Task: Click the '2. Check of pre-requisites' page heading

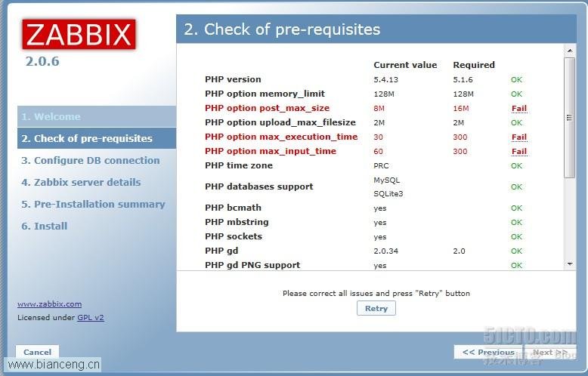Action: (282, 29)
